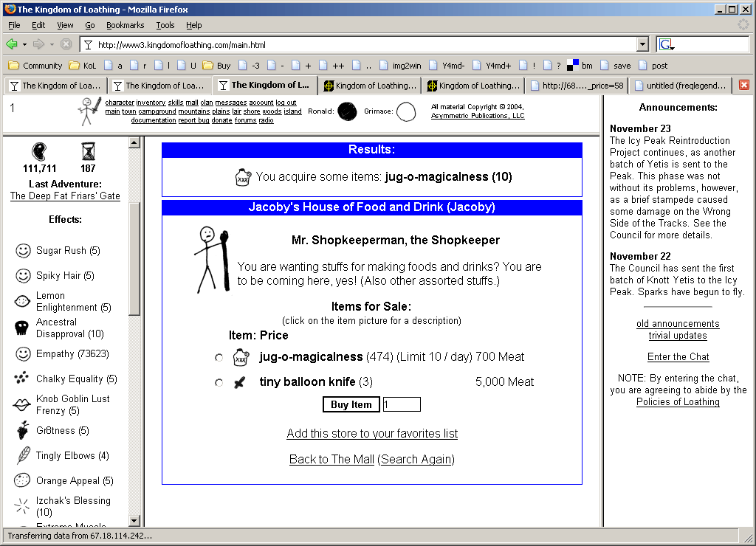Viewport: 756px width, 546px height.
Task: Open the File menu
Action: 14,25
